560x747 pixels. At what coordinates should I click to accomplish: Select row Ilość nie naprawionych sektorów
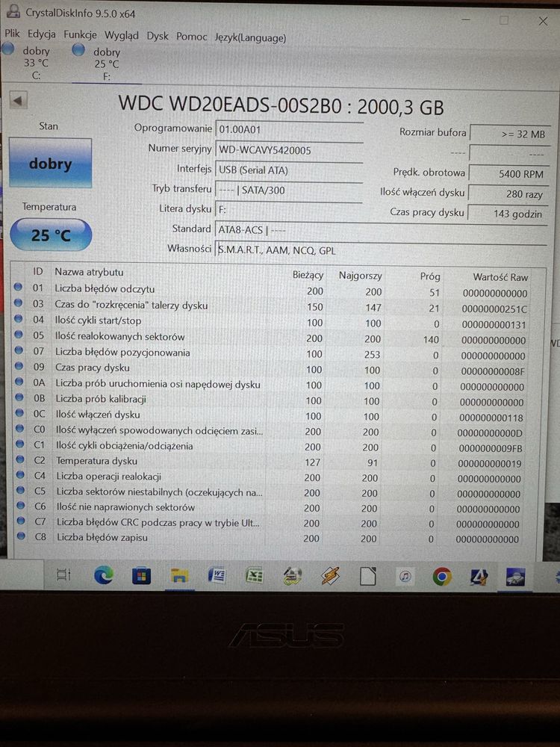tap(272, 508)
